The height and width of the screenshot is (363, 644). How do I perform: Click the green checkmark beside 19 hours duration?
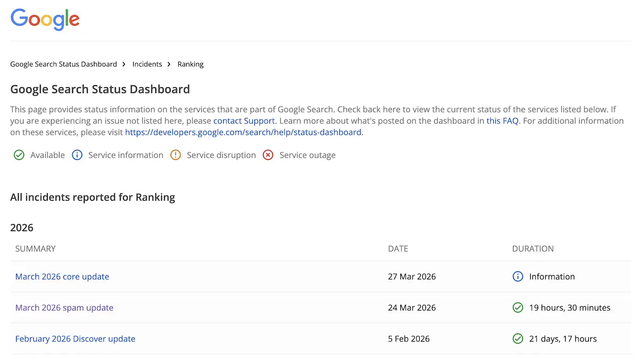(518, 307)
